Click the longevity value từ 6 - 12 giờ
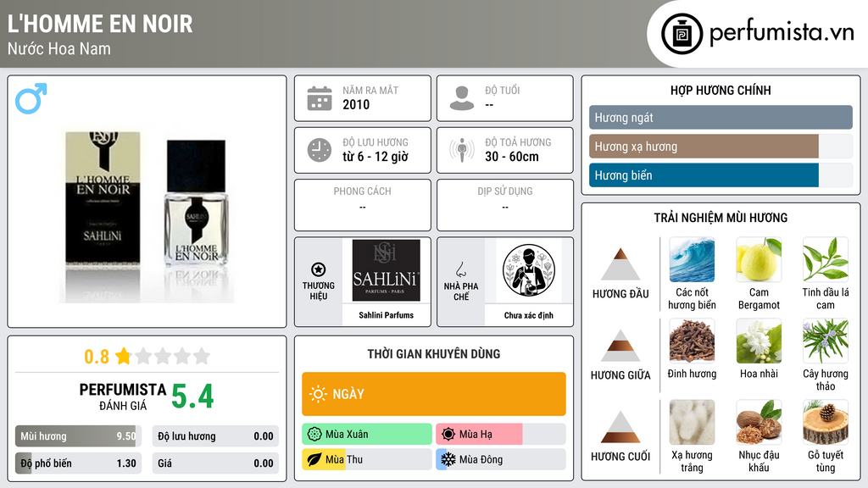Screen dimensions: 868x488 coord(376,157)
